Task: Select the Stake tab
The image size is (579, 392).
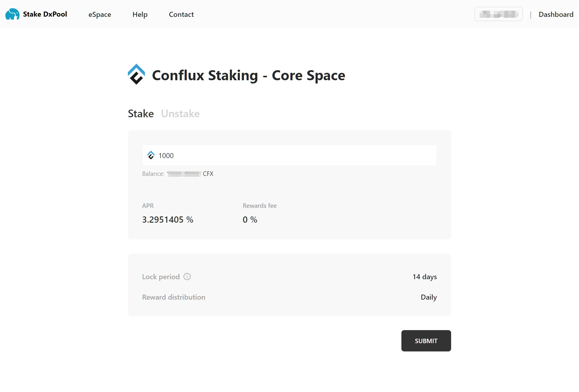Action: click(141, 113)
